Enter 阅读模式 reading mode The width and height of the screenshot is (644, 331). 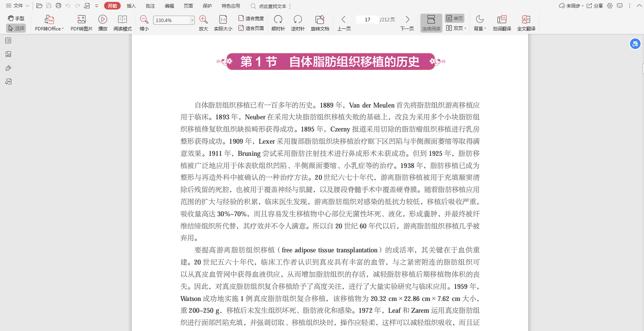point(122,23)
